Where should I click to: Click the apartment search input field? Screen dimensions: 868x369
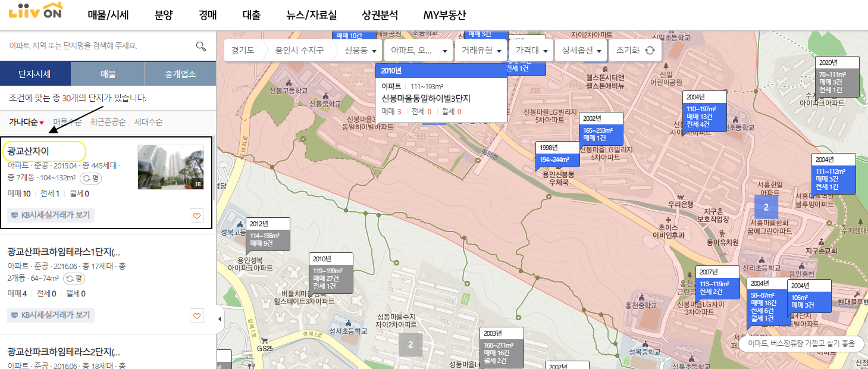(95, 45)
